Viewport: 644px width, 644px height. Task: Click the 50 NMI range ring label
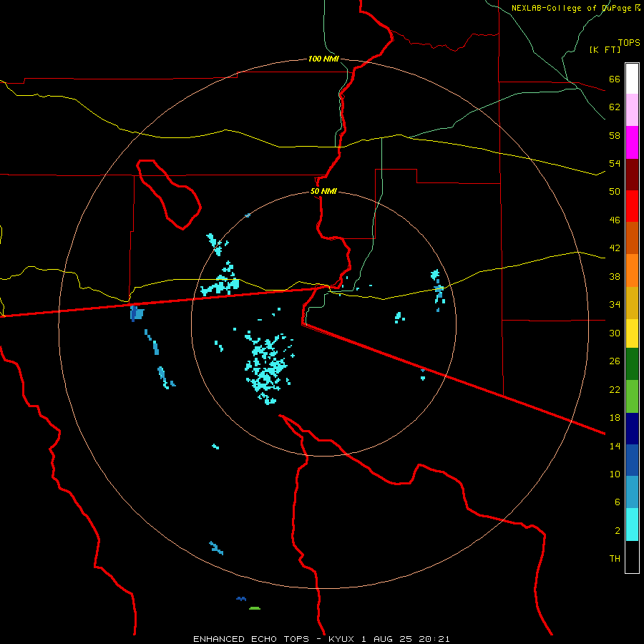coord(323,191)
